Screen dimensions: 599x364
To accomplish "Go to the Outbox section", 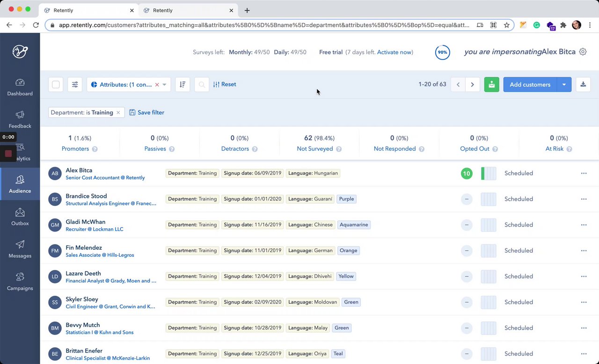I will pyautogui.click(x=20, y=217).
